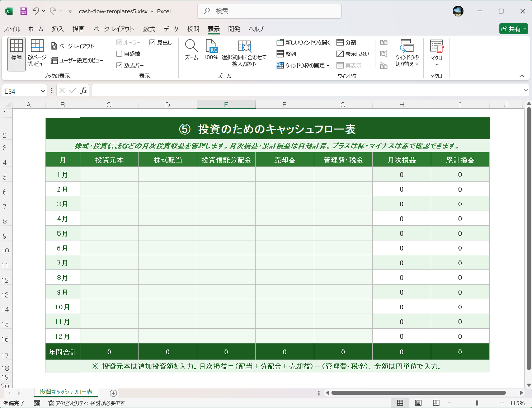Click the Name Box showing E34
The image size is (532, 408).
(x=21, y=91)
